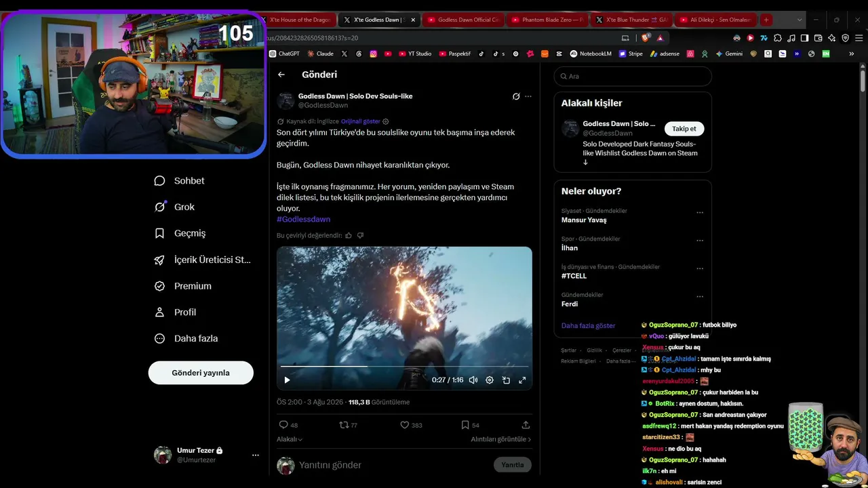This screenshot has height=488, width=868.
Task: Rate the translation with thumbs down
Action: [x=360, y=235]
